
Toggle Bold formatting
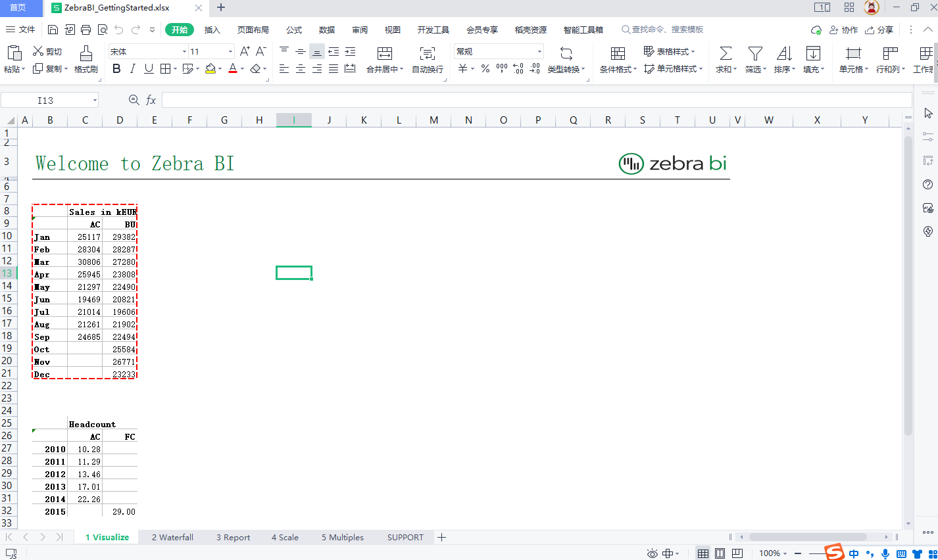click(116, 68)
